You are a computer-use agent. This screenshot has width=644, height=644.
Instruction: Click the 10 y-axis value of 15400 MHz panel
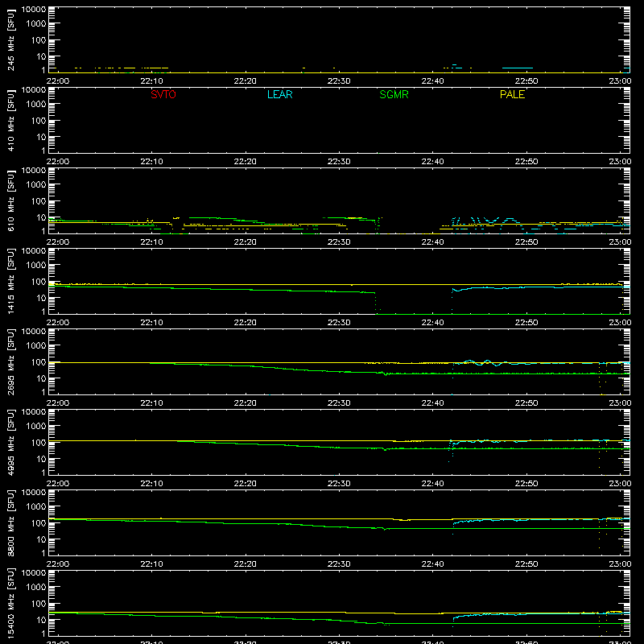41,620
